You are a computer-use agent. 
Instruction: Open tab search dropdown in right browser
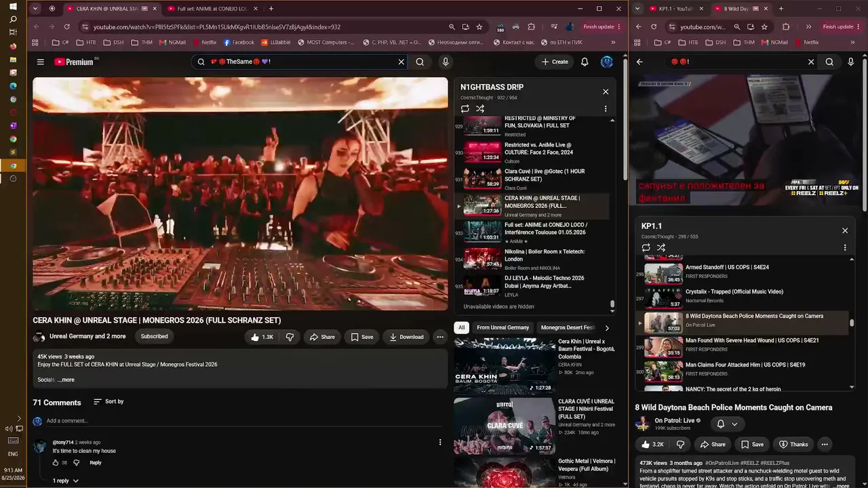tap(637, 9)
